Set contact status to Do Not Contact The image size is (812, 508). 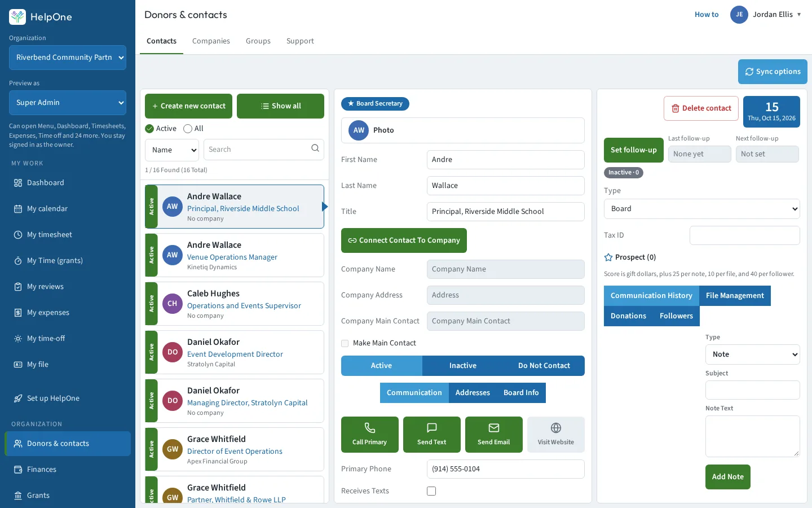[544, 366]
